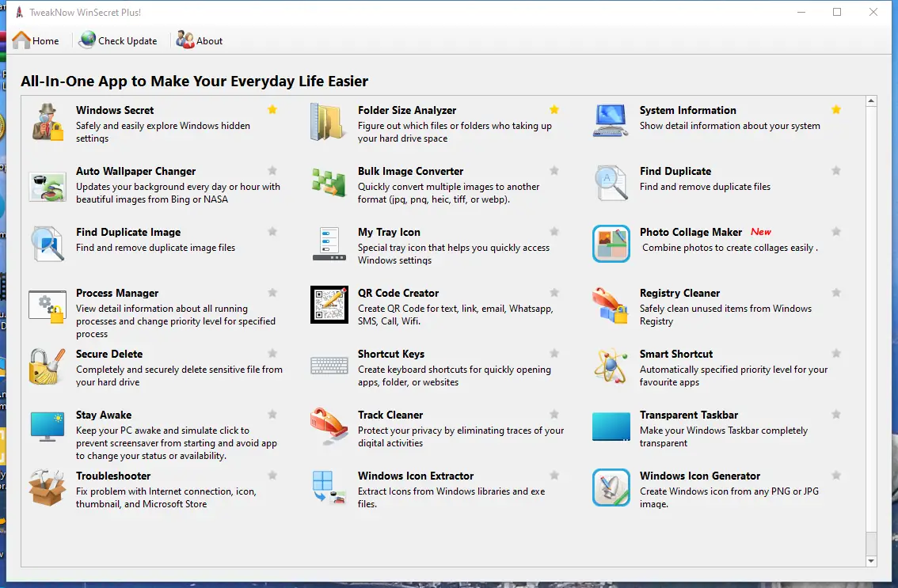Viewport: 898px width, 588px height.
Task: Click the tool list vertical scrollbar track
Action: [x=871, y=331]
